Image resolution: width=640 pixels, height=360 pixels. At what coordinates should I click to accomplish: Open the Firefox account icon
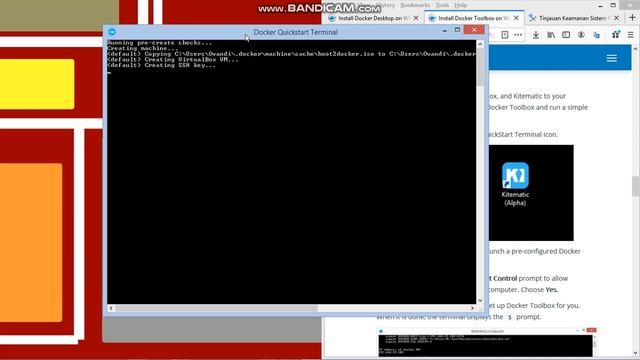581,35
